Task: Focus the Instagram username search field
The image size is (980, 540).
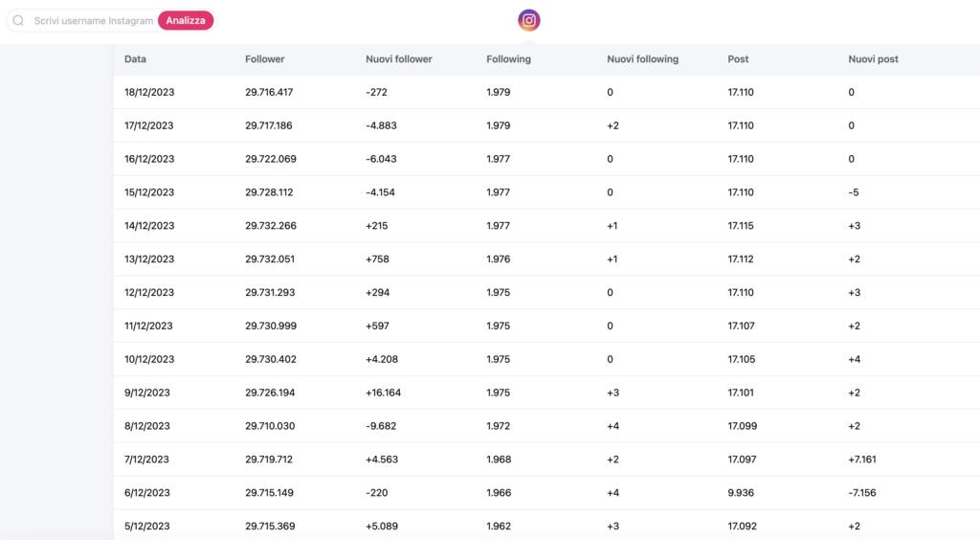Action: pyautogui.click(x=93, y=20)
